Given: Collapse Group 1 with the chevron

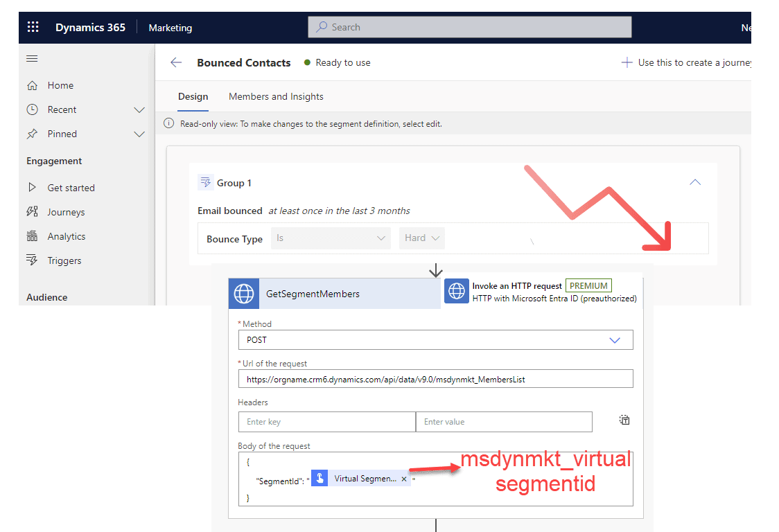Looking at the screenshot, I should [695, 182].
